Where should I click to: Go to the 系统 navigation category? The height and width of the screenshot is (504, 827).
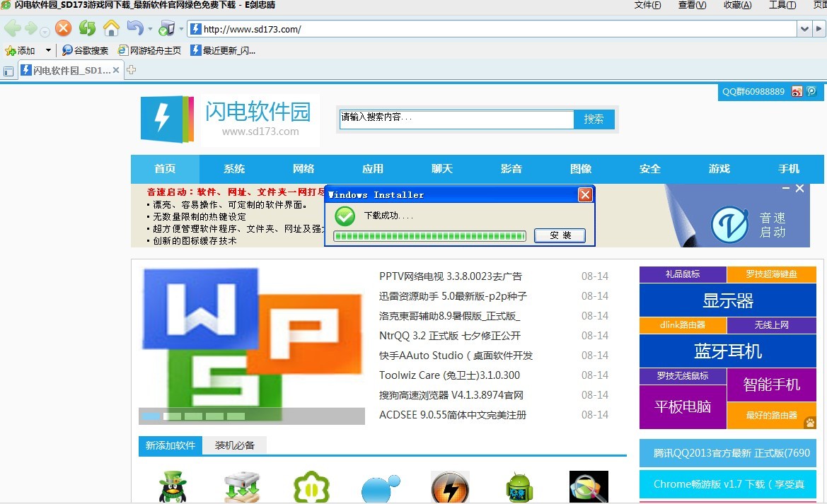[234, 169]
